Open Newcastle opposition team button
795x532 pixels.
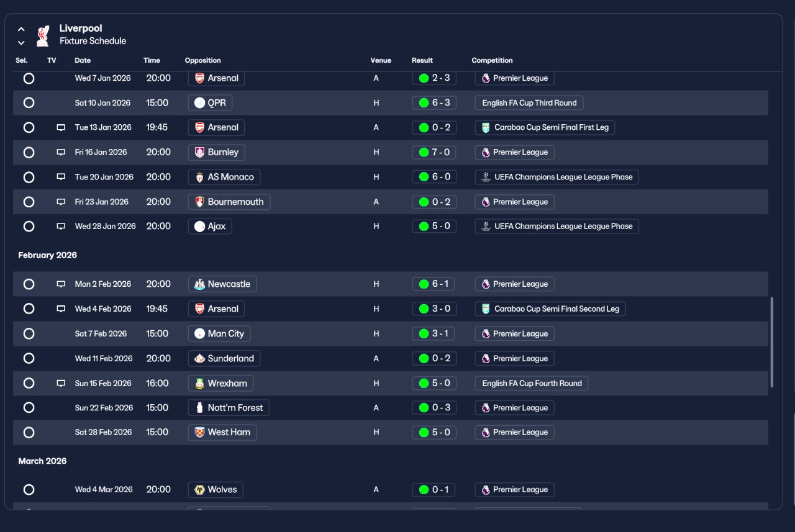click(222, 284)
